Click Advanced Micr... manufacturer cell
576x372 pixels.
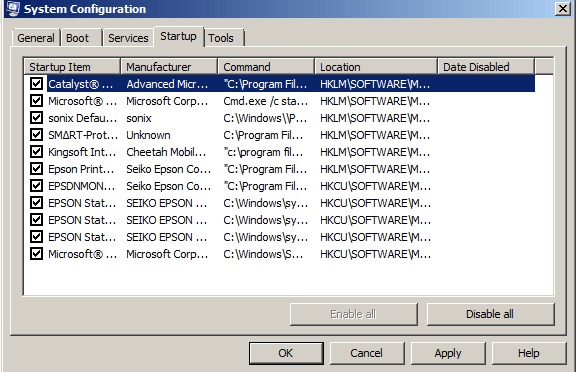pyautogui.click(x=167, y=84)
